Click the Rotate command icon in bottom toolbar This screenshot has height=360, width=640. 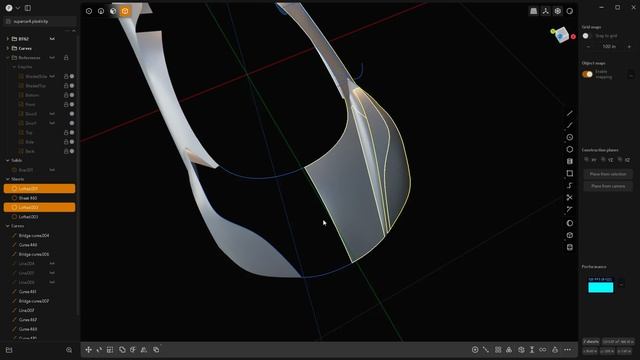99,350
